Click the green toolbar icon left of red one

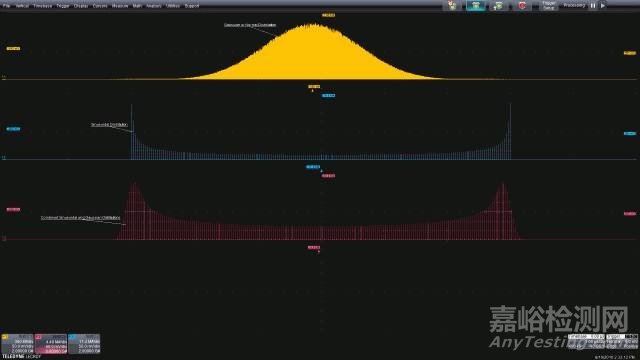(x=498, y=6)
